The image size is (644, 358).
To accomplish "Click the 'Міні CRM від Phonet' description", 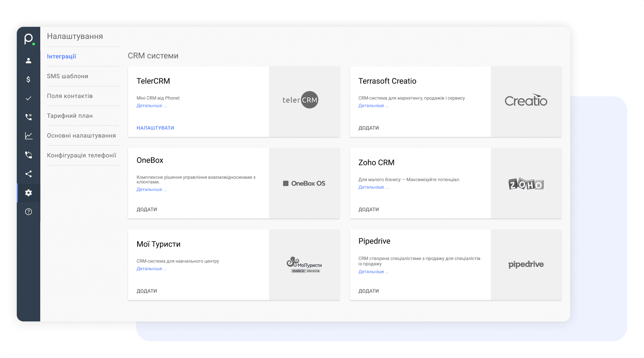I will pyautogui.click(x=158, y=98).
